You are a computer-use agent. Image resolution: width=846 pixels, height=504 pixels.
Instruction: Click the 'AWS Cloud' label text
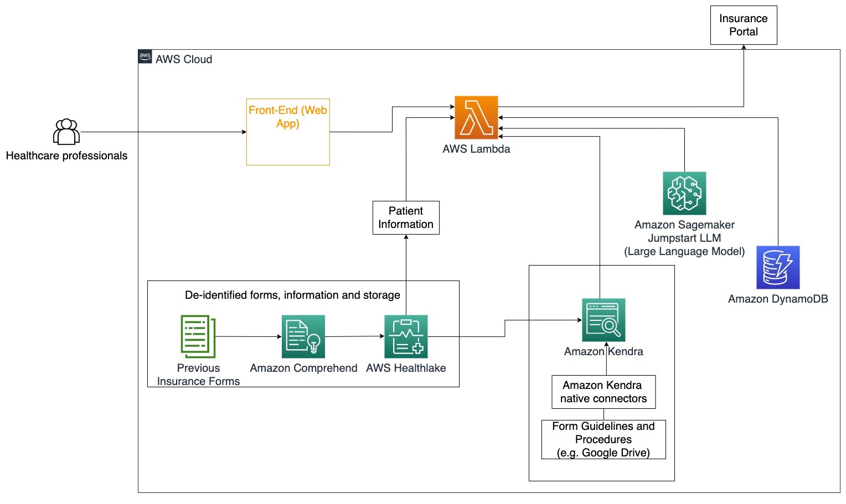184,59
